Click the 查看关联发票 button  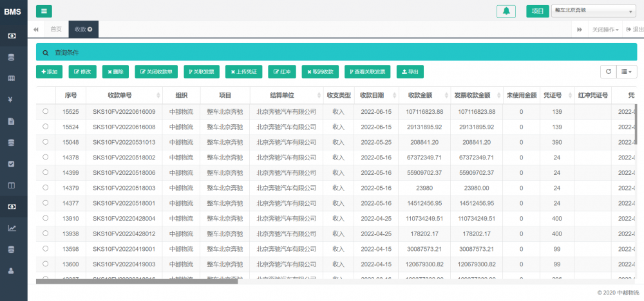368,72
